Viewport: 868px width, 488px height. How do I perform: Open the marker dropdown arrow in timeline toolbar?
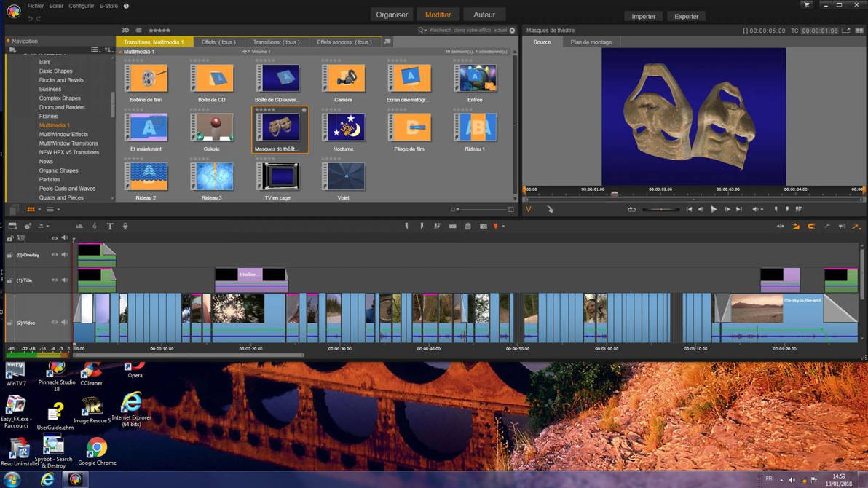pos(503,226)
